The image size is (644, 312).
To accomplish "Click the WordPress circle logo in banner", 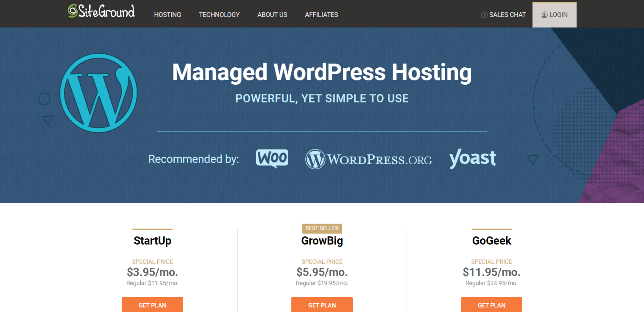I will click(x=98, y=93).
